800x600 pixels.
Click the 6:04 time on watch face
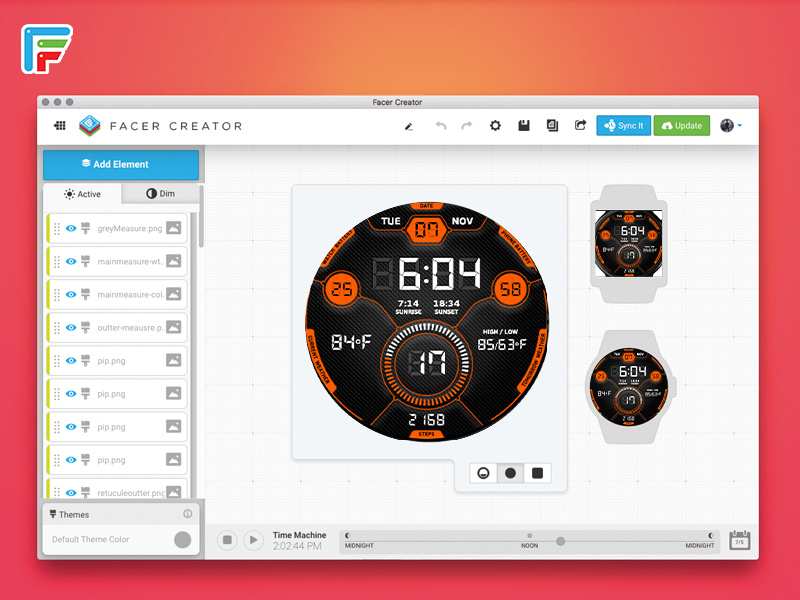[428, 273]
